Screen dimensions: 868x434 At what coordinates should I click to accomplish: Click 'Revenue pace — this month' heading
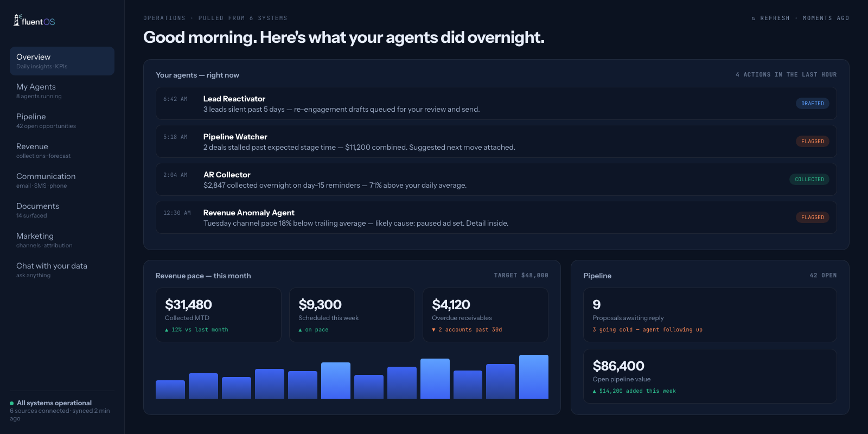tap(203, 276)
